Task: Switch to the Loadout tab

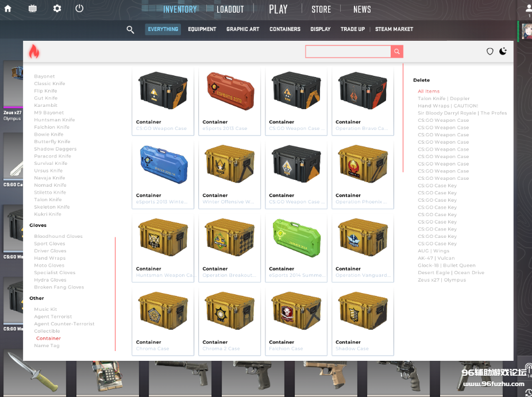Action: coord(230,9)
